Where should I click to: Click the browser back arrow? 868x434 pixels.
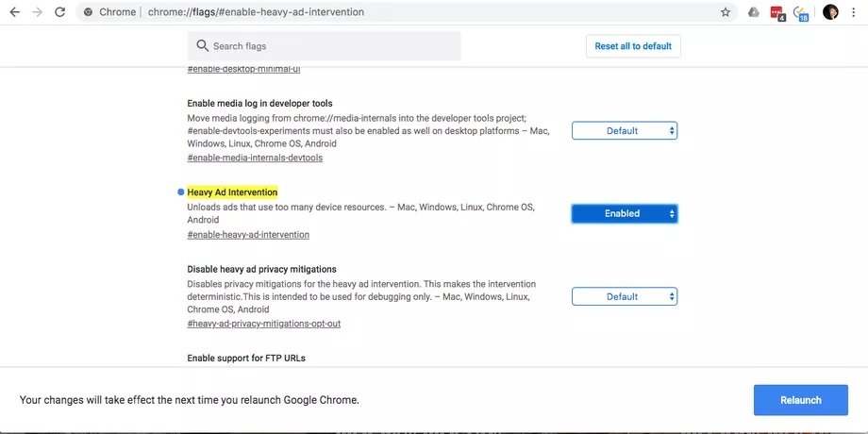[x=13, y=12]
